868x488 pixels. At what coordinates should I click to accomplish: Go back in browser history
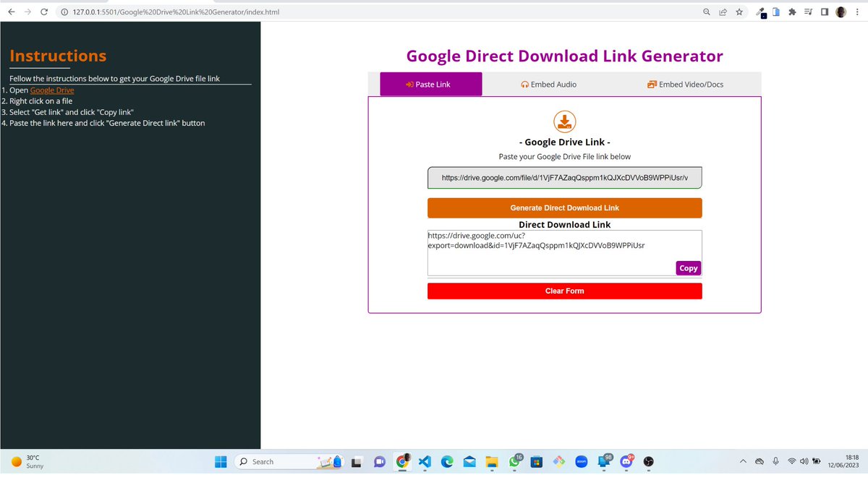(12, 12)
